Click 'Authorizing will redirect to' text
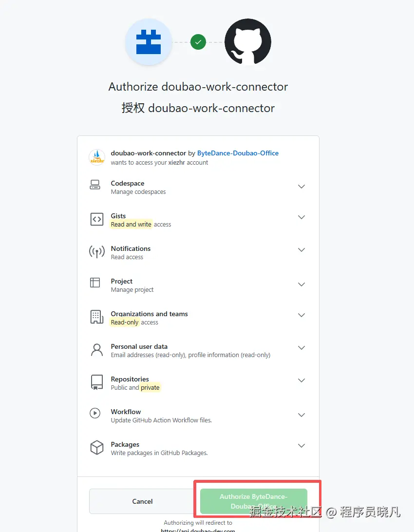414x532 pixels. click(198, 522)
